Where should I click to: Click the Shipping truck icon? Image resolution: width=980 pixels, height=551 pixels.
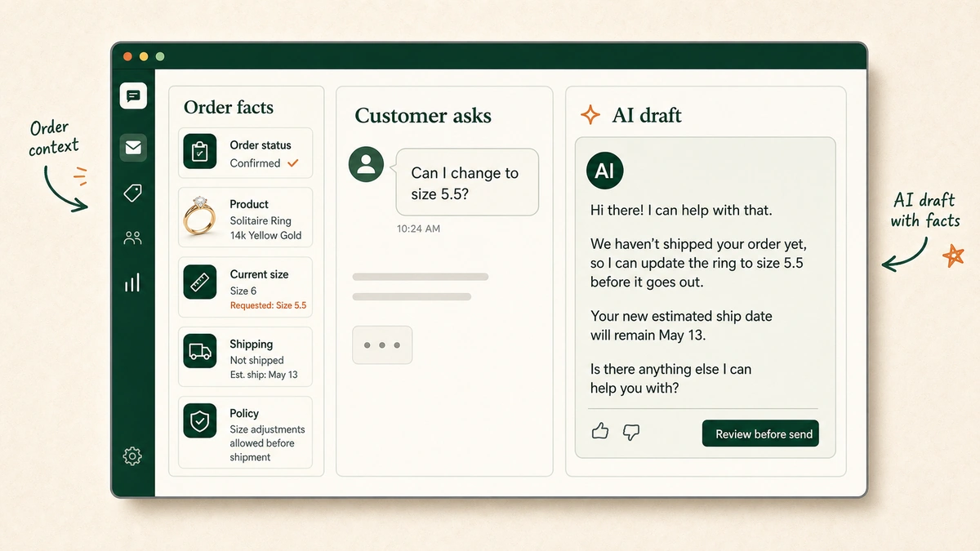[x=200, y=351]
